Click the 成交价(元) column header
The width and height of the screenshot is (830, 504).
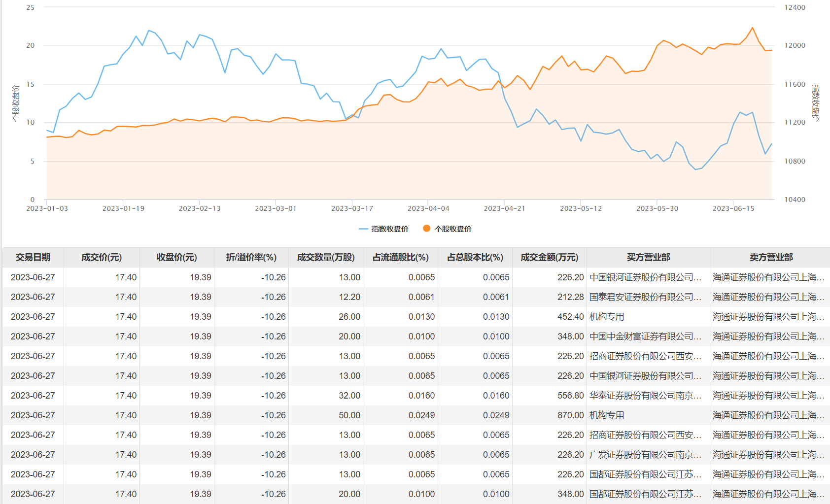[x=102, y=257]
